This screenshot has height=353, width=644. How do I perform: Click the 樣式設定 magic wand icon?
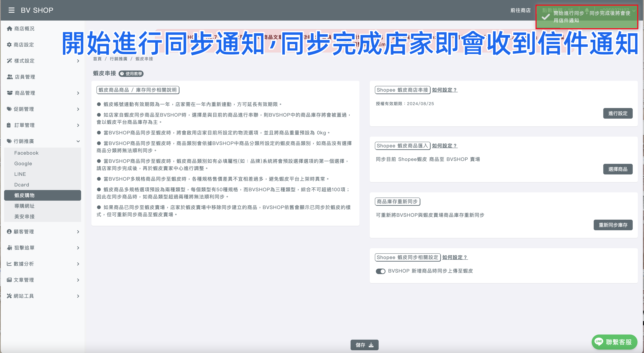10,61
